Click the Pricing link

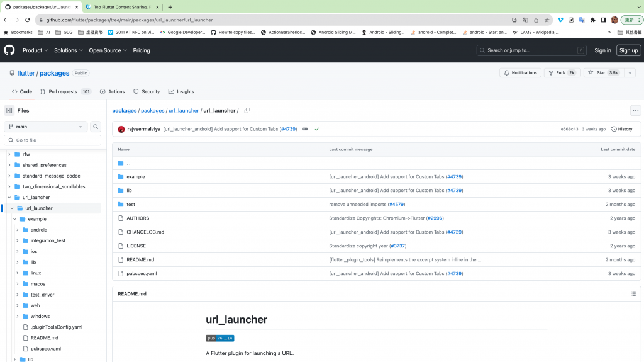pyautogui.click(x=142, y=50)
